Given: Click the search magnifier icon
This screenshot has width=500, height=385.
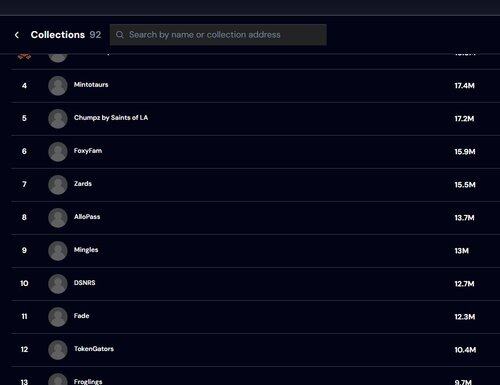Looking at the screenshot, I should click(120, 35).
